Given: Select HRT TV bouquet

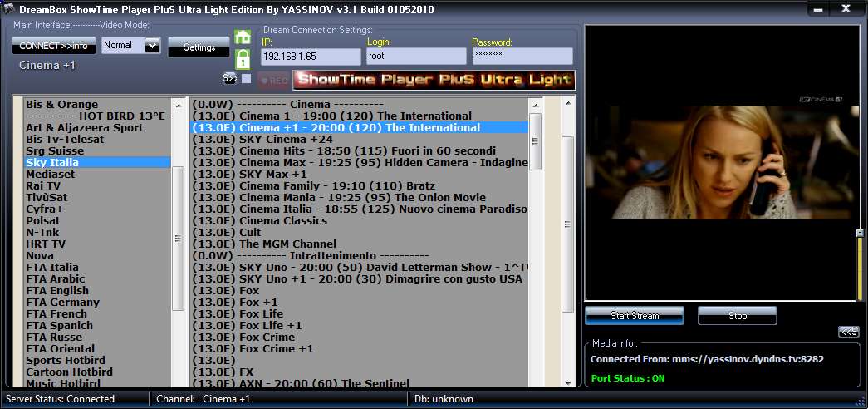Looking at the screenshot, I should pyautogui.click(x=46, y=244).
